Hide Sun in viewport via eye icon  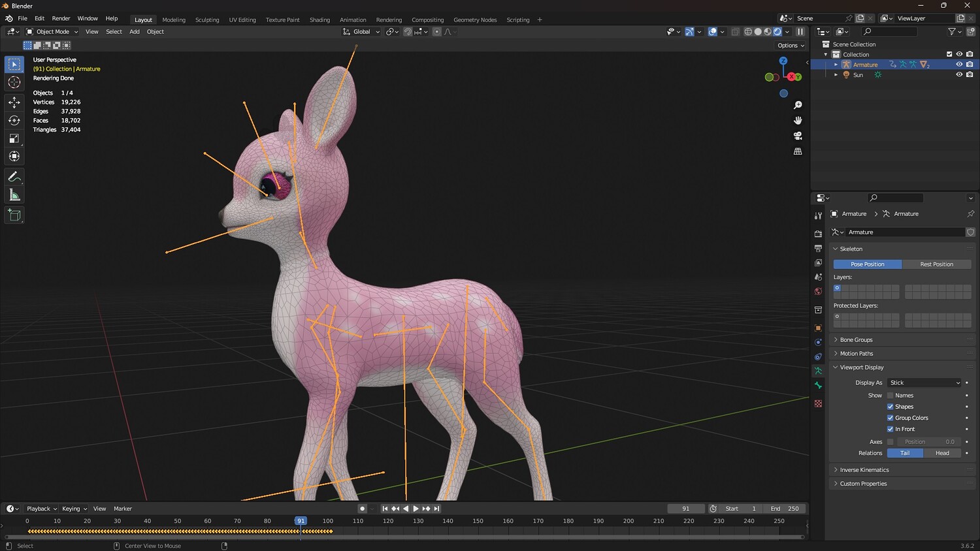[959, 74]
